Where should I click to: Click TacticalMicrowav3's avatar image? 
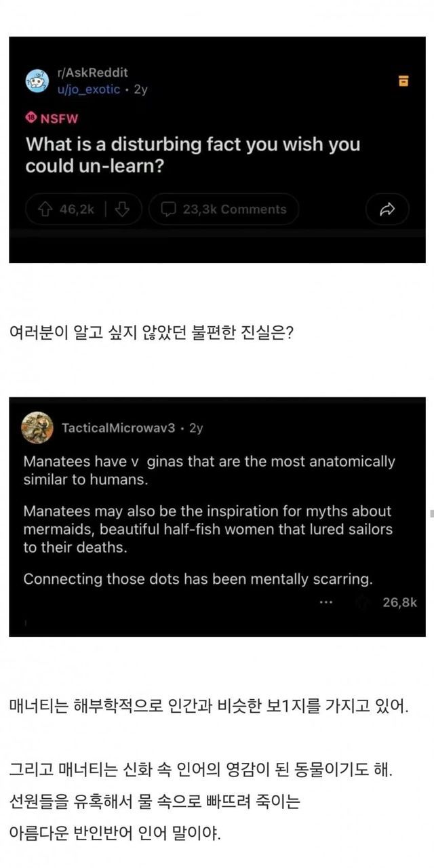click(x=37, y=428)
